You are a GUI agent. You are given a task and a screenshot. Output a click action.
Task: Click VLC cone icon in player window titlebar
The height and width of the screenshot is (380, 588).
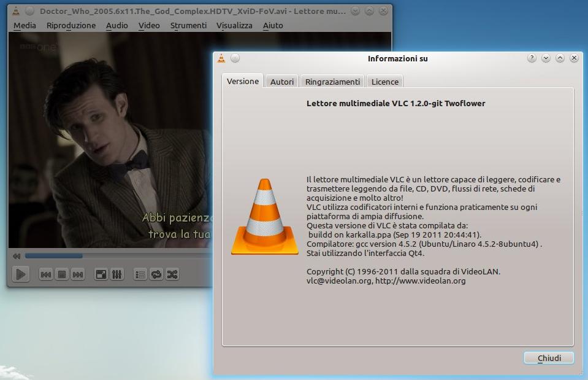tap(16, 11)
